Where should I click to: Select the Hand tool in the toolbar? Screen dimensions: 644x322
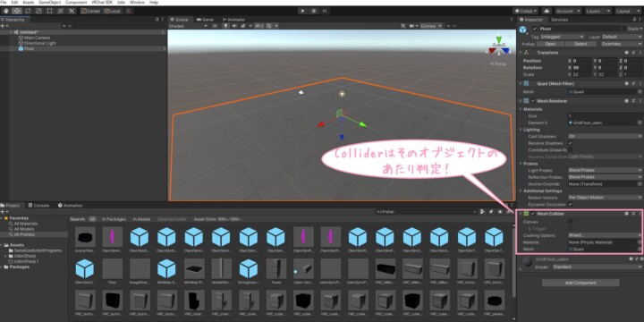pos(6,11)
